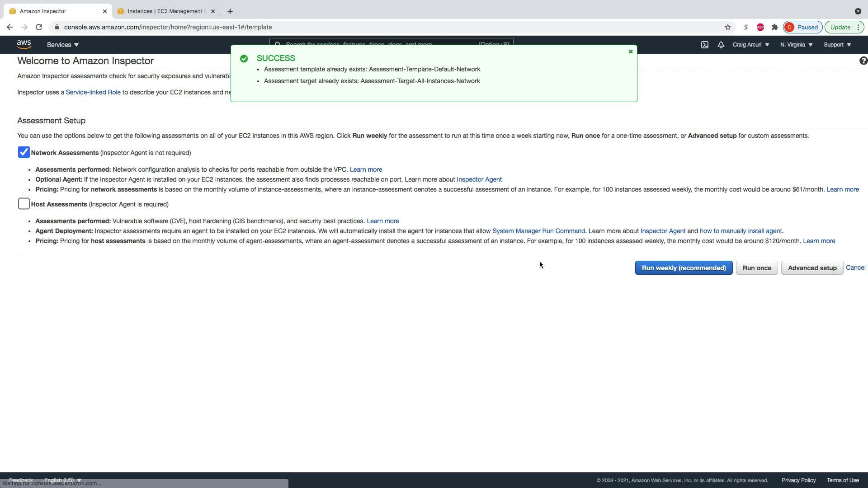The height and width of the screenshot is (488, 868).
Task: Click the Advanced setup button
Action: click(x=811, y=268)
